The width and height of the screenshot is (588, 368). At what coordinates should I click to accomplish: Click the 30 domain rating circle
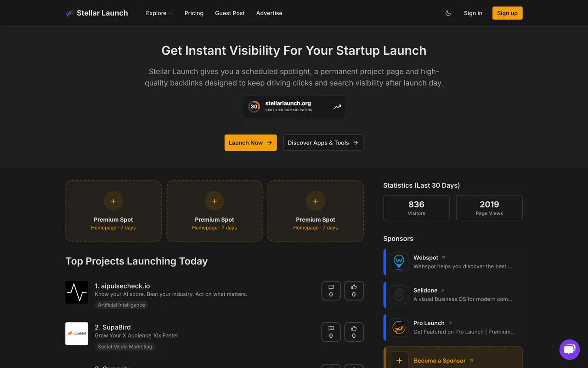[254, 107]
